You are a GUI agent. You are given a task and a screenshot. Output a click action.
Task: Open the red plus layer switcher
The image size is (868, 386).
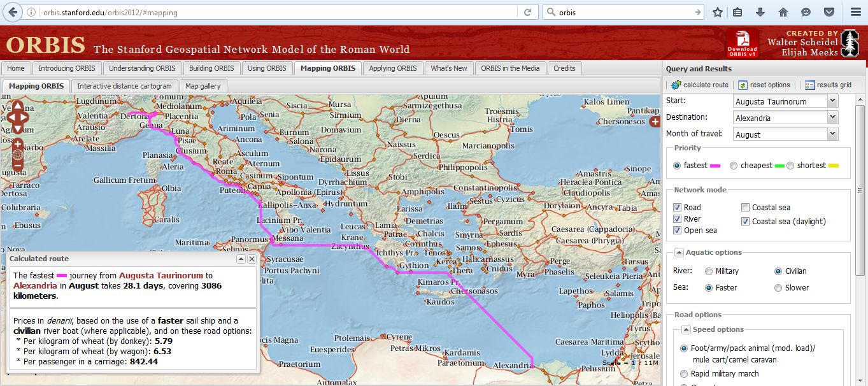[x=654, y=122]
